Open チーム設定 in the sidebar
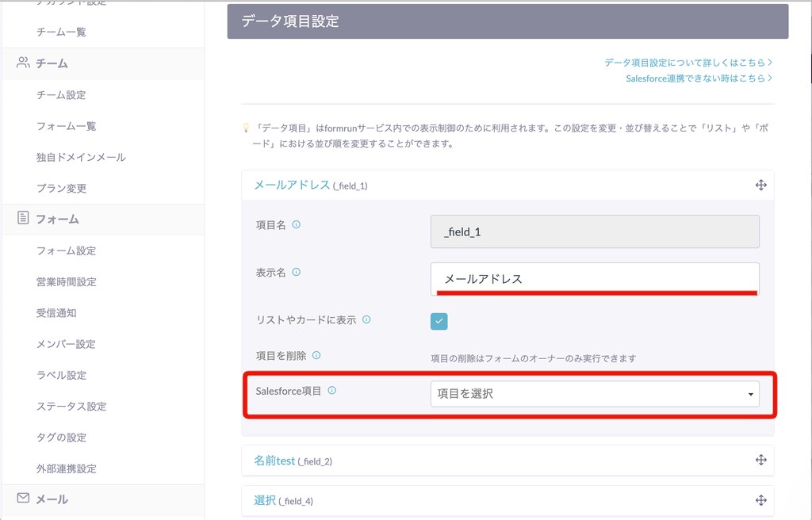 61,95
